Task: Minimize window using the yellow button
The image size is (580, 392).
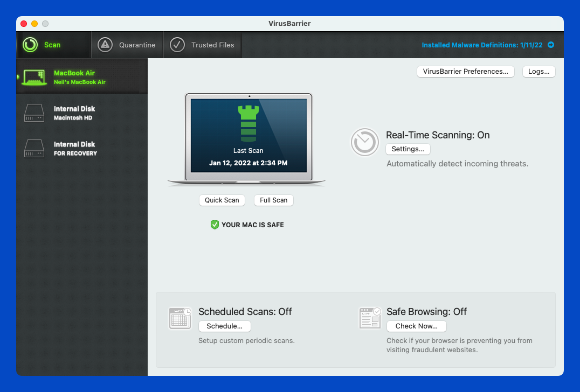Action: [x=34, y=24]
